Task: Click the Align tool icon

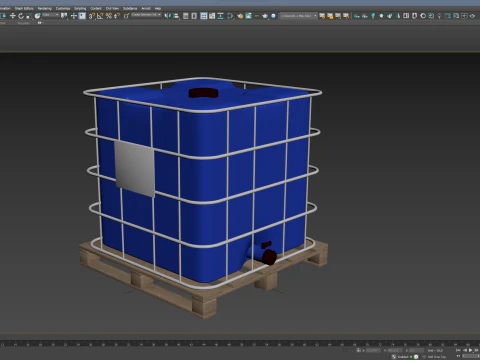Action: (x=176, y=16)
